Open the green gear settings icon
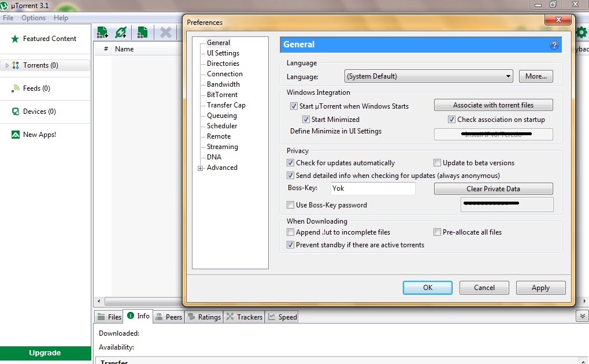This screenshot has height=364, width=589. point(581,32)
